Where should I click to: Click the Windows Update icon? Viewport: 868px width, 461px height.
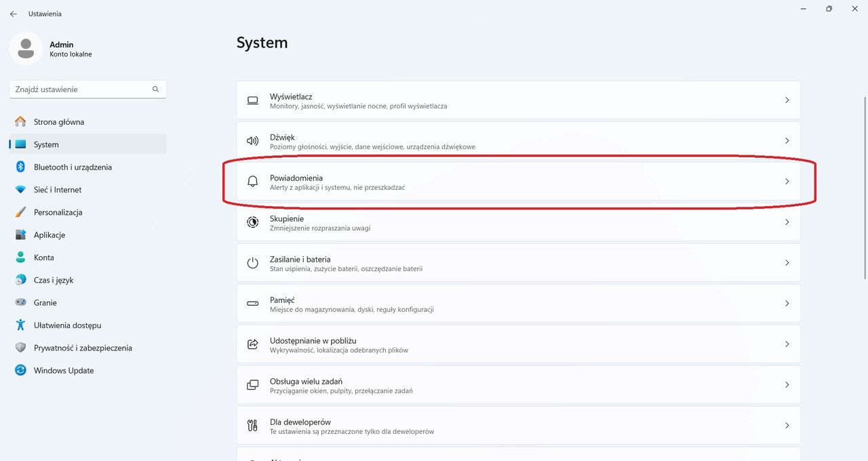click(20, 370)
